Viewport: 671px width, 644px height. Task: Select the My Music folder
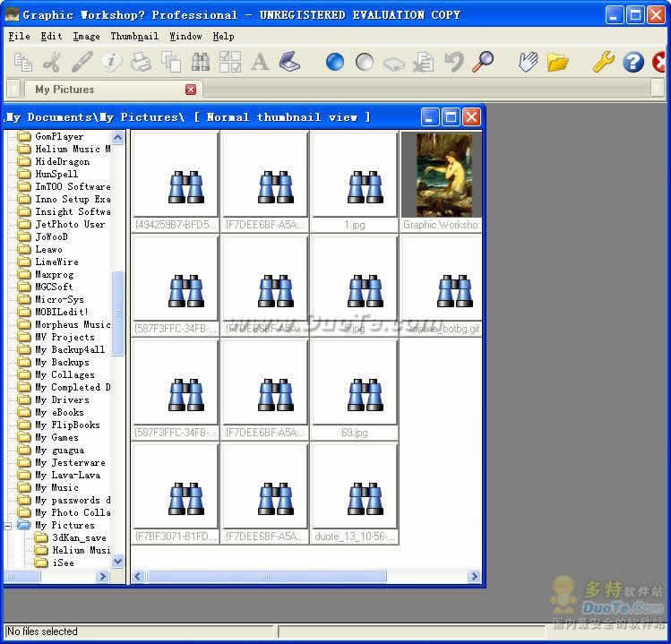pyautogui.click(x=56, y=488)
